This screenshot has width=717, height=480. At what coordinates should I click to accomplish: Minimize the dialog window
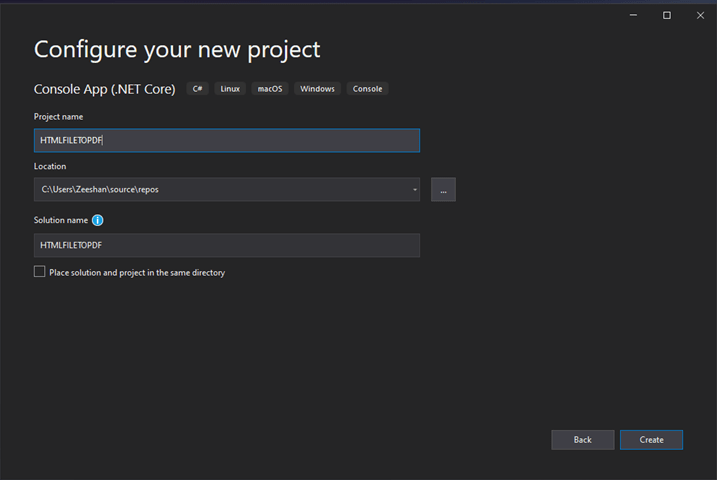pos(633,15)
